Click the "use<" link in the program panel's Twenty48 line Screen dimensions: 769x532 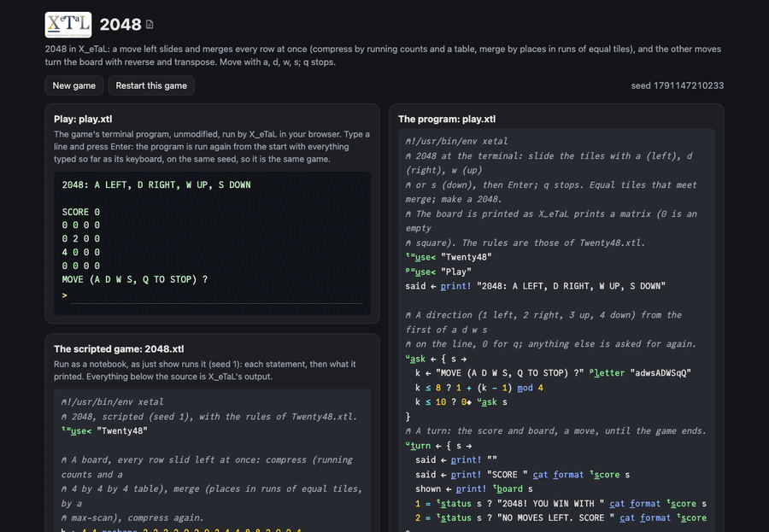(426, 257)
